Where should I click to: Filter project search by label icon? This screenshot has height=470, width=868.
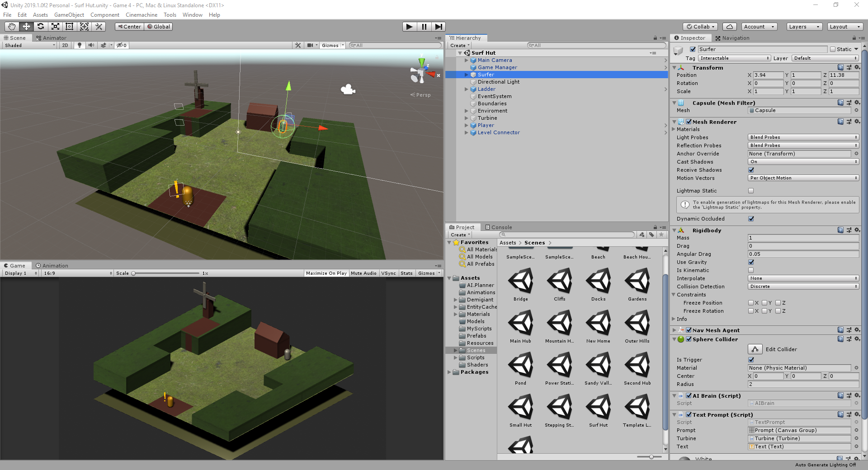coord(651,235)
